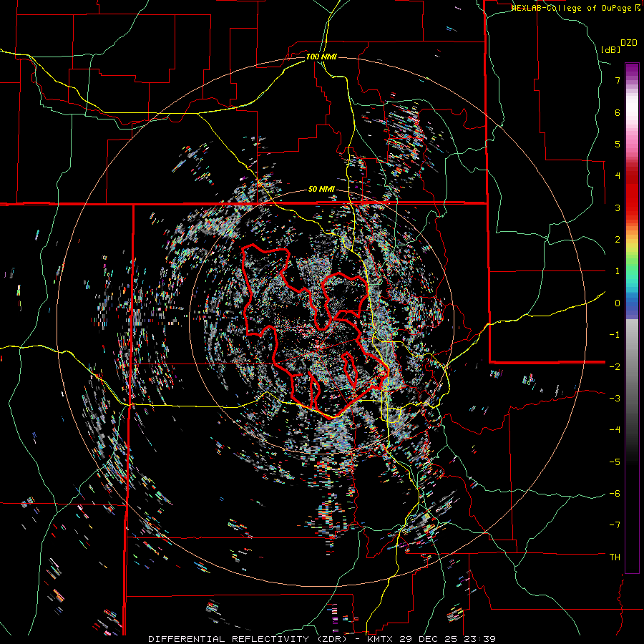644x644 pixels.
Task: Click the -3 value on the color scale
Action: [615, 399]
